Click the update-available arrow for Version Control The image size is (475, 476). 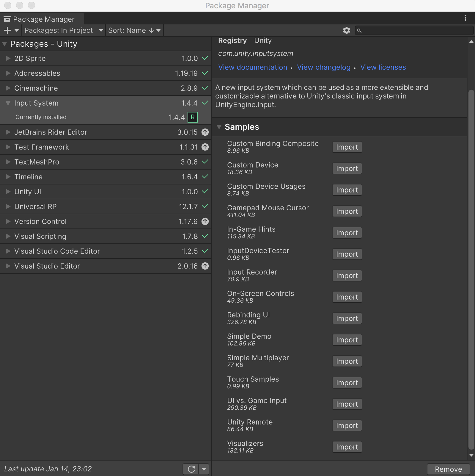coord(205,221)
